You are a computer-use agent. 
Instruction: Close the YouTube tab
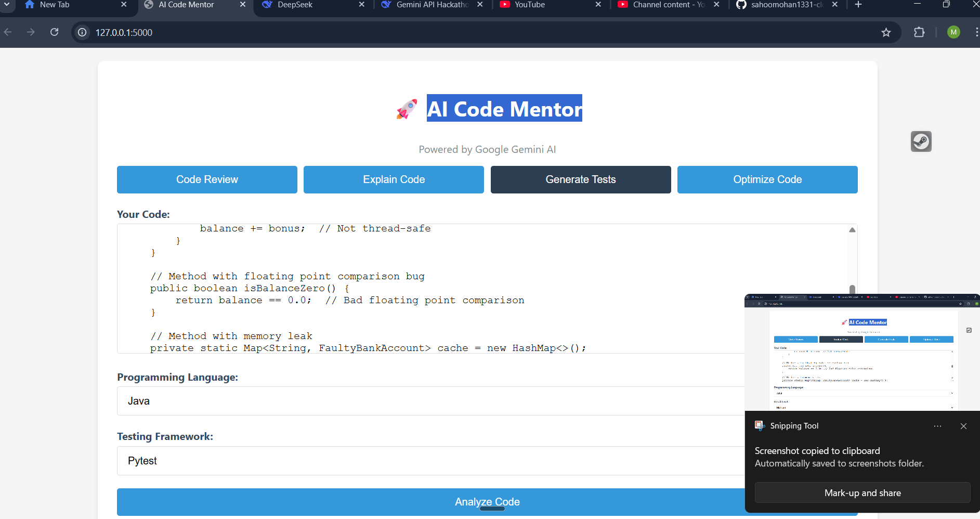pos(598,4)
